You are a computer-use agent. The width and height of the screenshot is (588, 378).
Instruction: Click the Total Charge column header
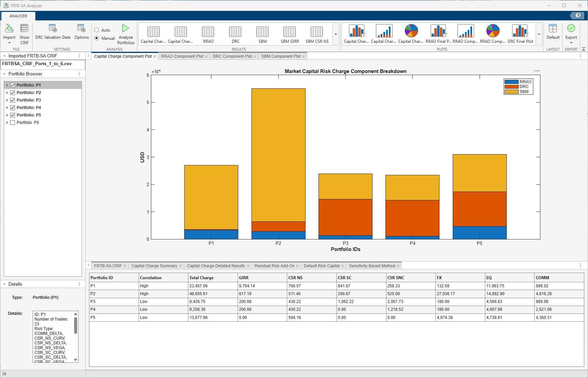[x=212, y=278]
